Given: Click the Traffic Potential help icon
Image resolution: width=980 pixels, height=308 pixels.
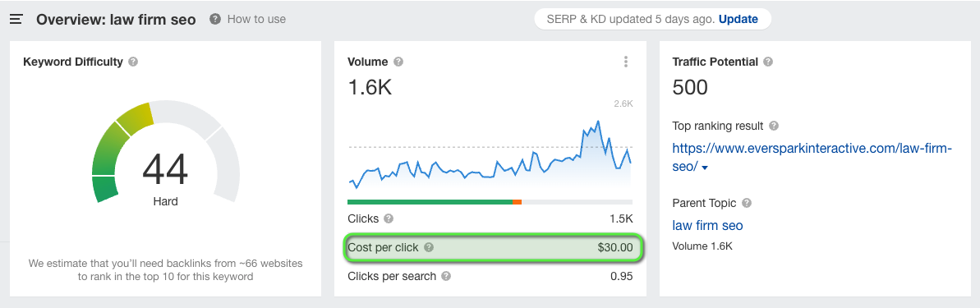Looking at the screenshot, I should pos(768,62).
